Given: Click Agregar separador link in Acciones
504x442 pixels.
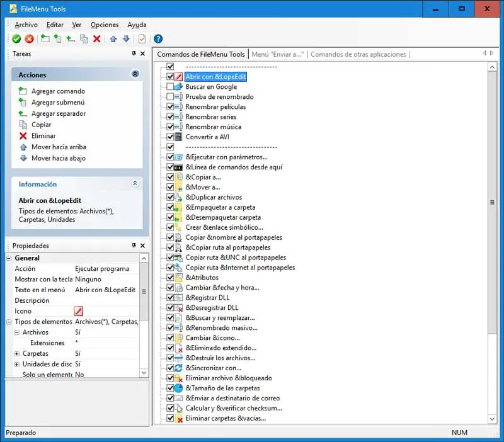Looking at the screenshot, I should tap(59, 114).
